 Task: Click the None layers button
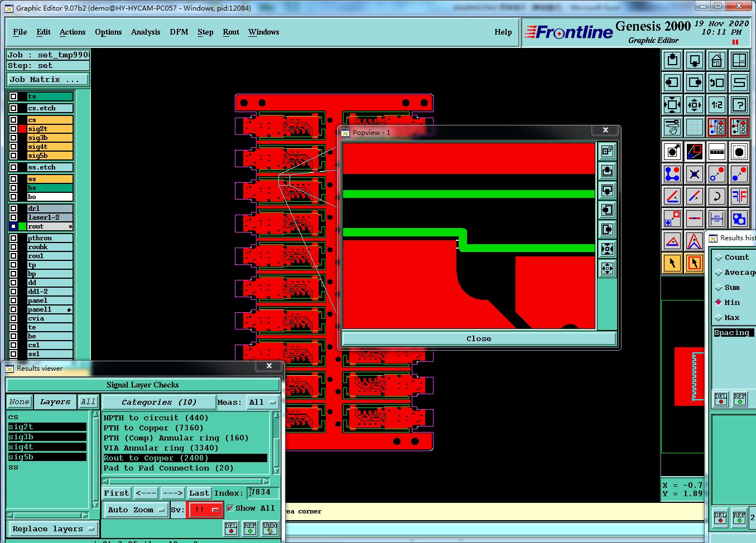pyautogui.click(x=19, y=402)
